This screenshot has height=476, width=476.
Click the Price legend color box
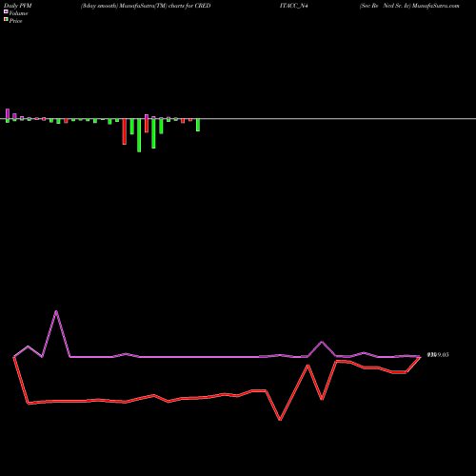click(x=6, y=19)
